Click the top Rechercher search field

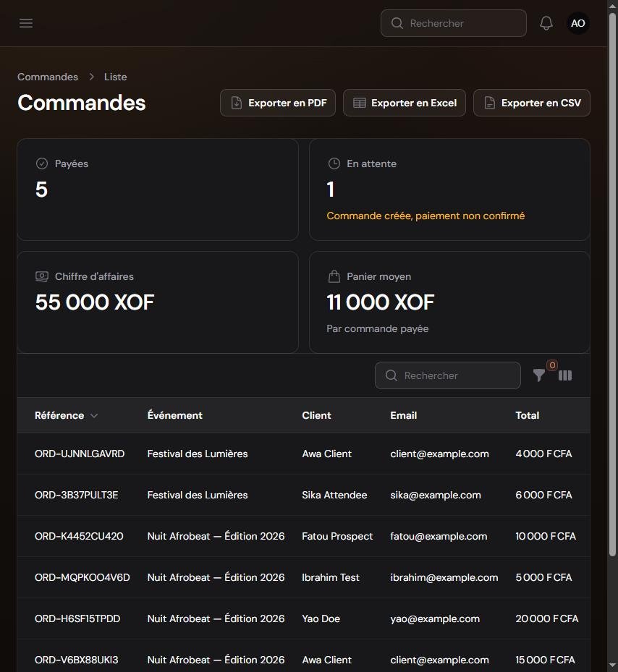tap(453, 23)
